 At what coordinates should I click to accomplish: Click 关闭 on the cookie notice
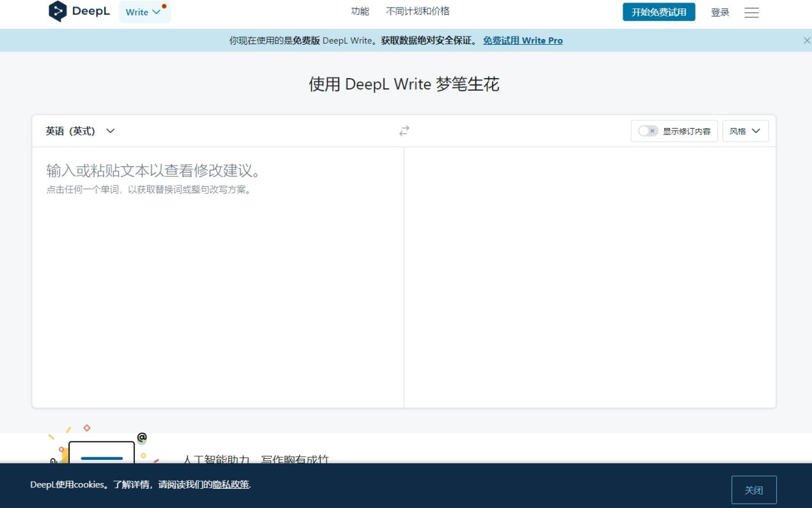click(754, 490)
